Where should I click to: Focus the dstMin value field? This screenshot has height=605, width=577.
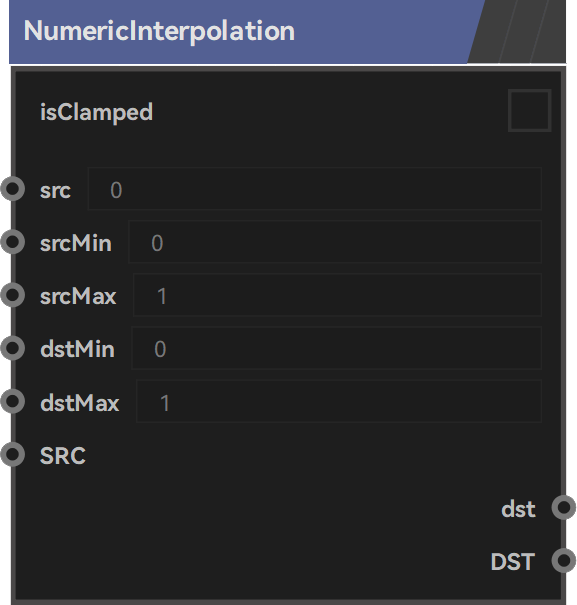[x=337, y=348]
